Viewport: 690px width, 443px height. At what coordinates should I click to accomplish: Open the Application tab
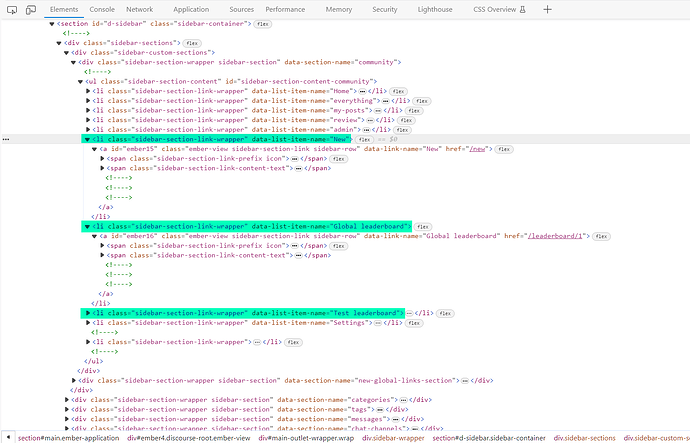191,9
